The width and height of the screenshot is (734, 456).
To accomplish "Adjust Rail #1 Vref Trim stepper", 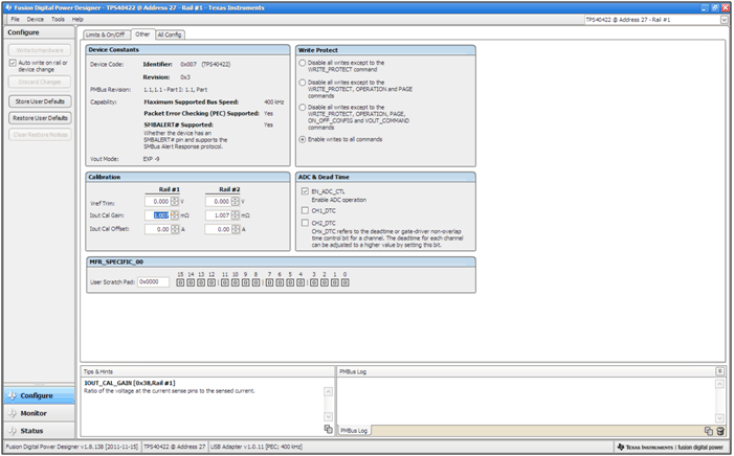I will [175, 201].
